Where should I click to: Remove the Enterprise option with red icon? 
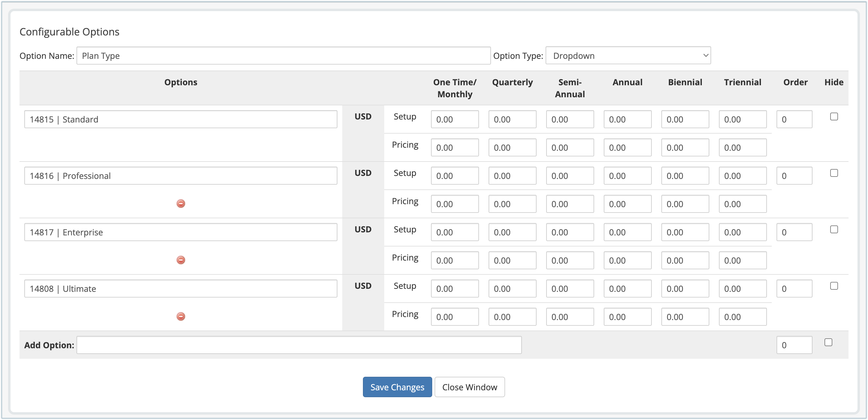[181, 260]
